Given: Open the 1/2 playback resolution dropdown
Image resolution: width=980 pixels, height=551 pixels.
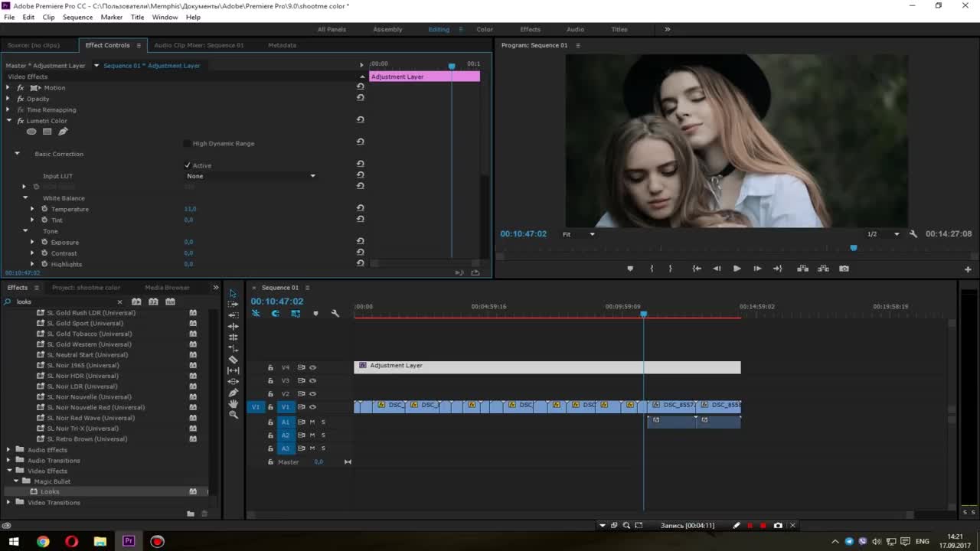Looking at the screenshot, I should 883,234.
